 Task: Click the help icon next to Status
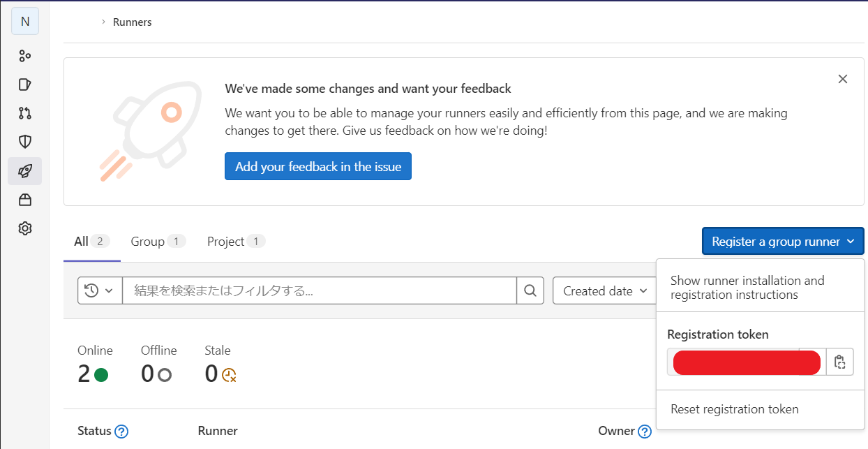(121, 432)
